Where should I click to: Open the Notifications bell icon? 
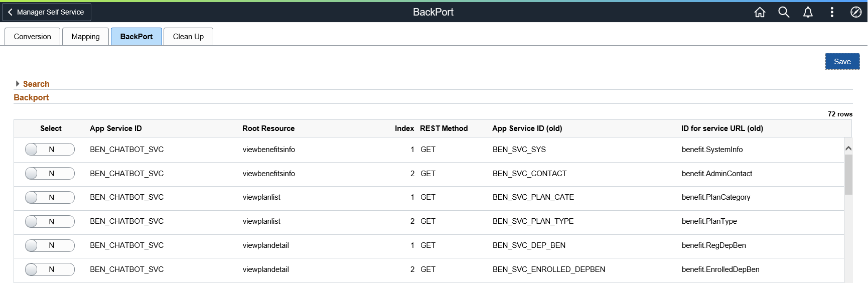[808, 12]
